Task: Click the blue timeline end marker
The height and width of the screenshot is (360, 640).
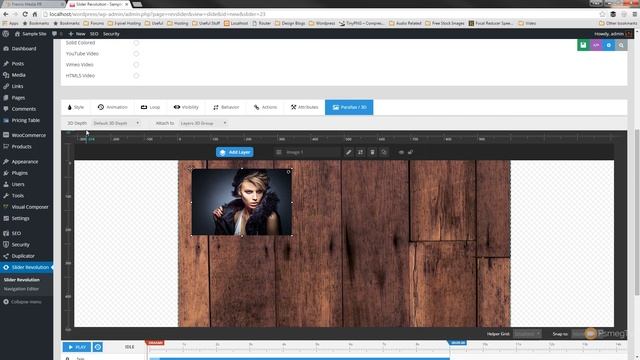Action: coord(458,343)
